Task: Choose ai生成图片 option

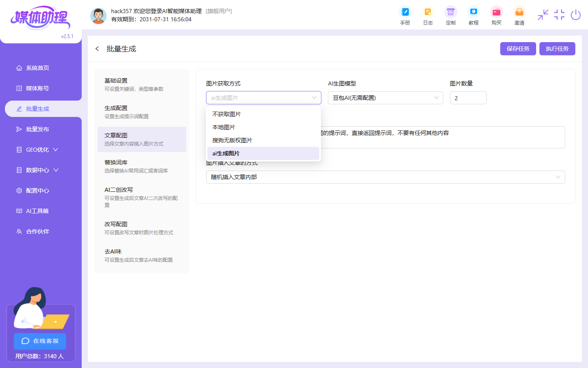Action: point(263,153)
